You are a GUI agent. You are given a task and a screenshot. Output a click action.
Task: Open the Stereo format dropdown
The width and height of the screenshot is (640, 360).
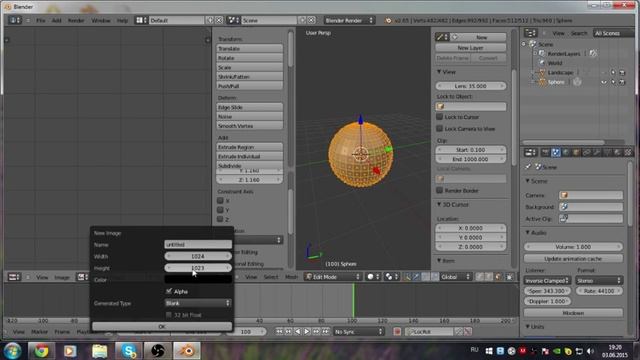pyautogui.click(x=599, y=280)
